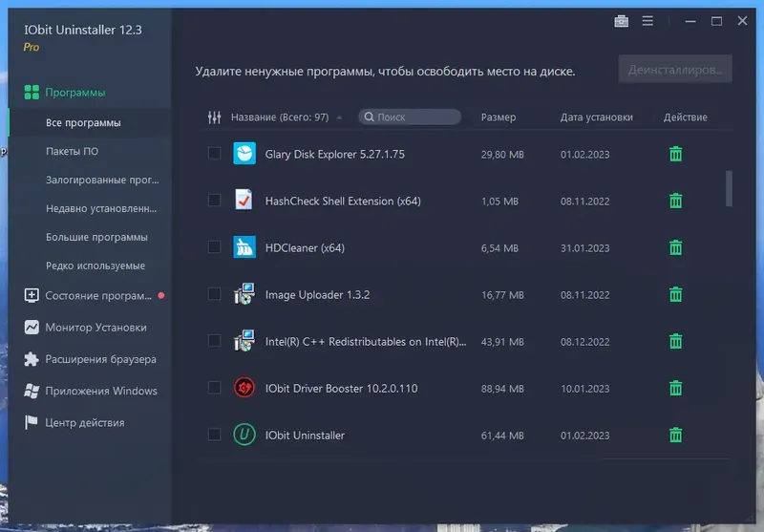Click the Деинсталлировать button
The image size is (764, 532).
(675, 69)
